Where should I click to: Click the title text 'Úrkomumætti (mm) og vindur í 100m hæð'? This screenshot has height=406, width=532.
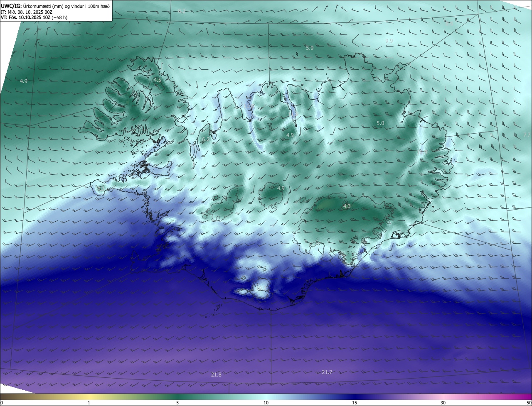67,6
